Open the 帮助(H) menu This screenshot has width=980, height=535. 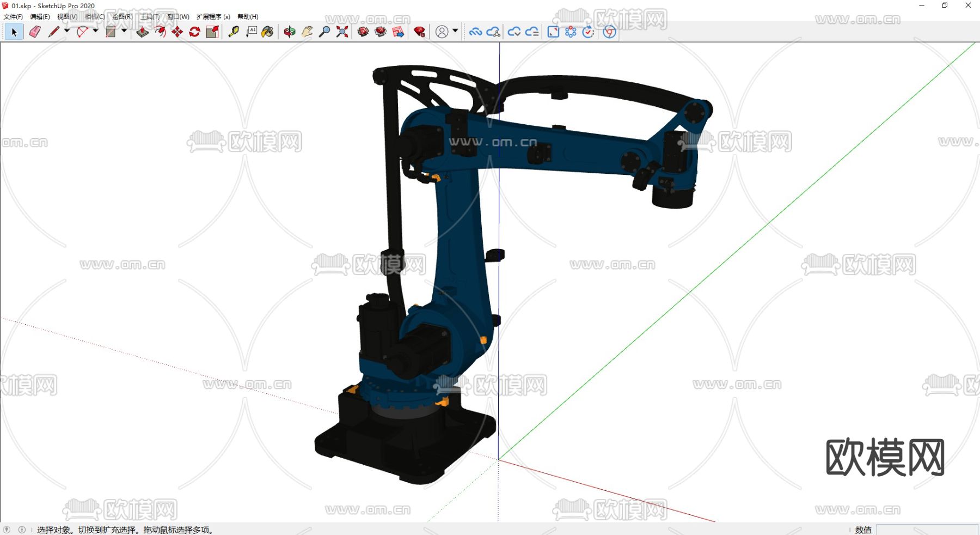[248, 17]
